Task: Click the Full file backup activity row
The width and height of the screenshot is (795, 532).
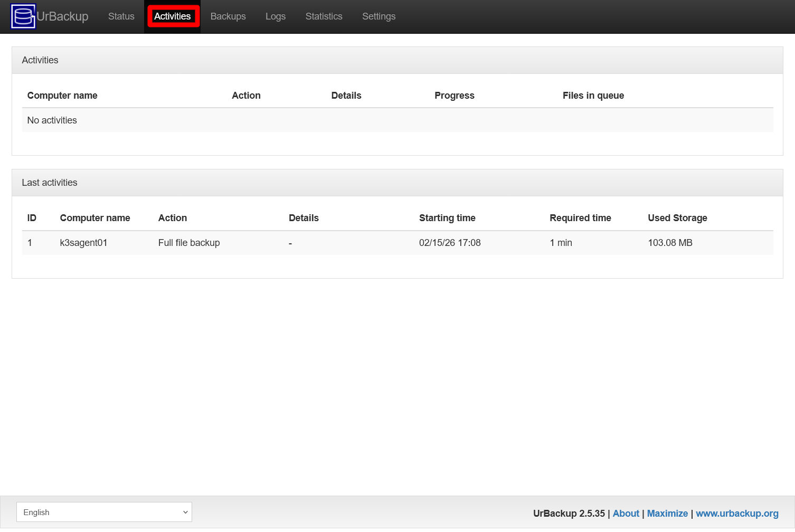Action: (x=188, y=242)
